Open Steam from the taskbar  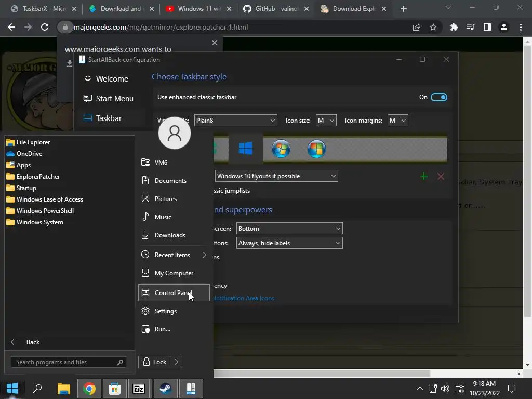(165, 389)
